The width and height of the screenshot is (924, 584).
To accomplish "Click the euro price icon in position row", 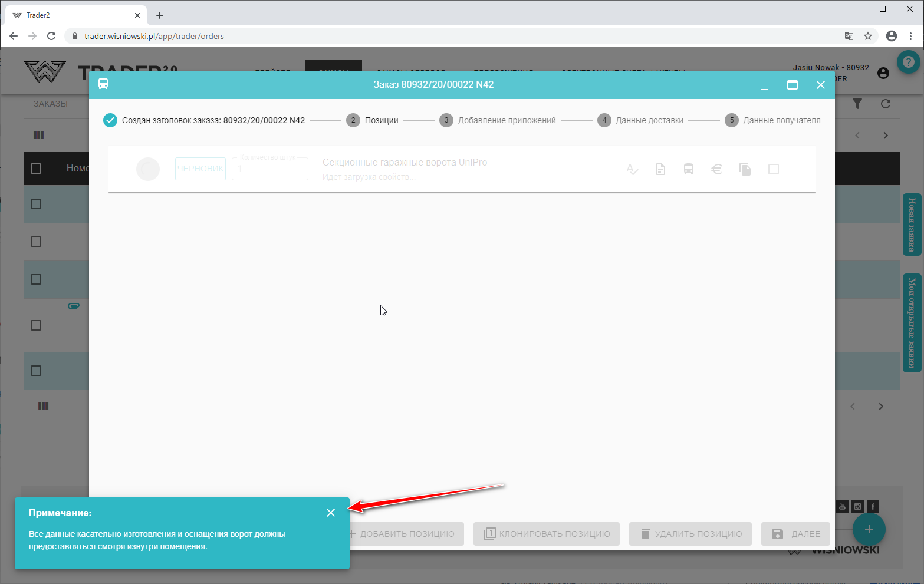I will (x=717, y=169).
